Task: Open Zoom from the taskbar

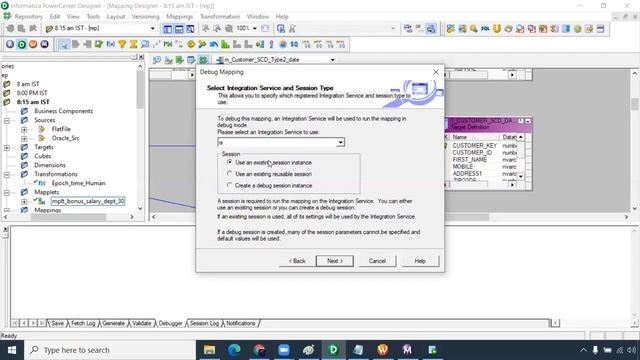Action: click(284, 350)
